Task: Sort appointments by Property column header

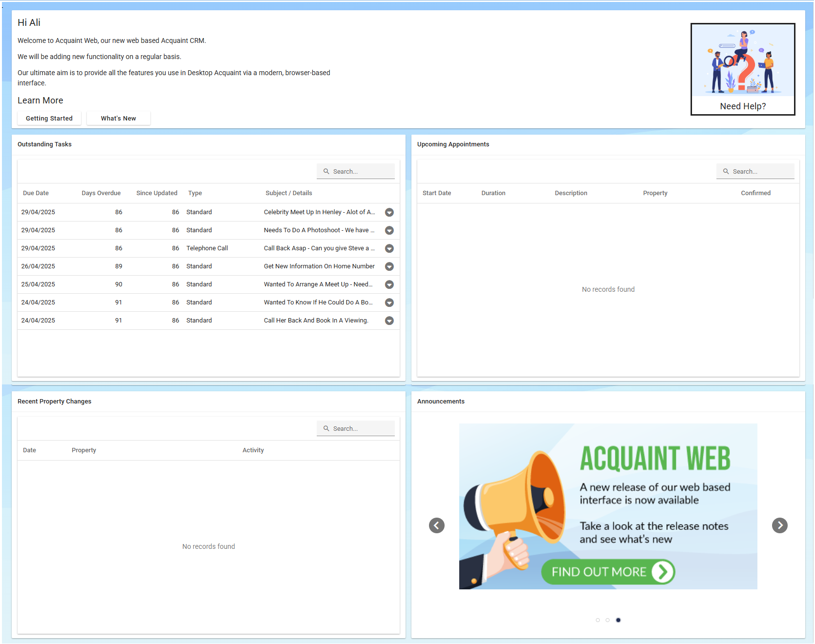Action: tap(655, 193)
